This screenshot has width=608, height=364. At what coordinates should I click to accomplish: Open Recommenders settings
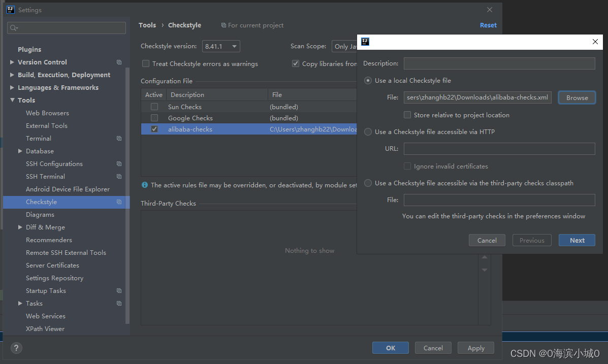[49, 240]
